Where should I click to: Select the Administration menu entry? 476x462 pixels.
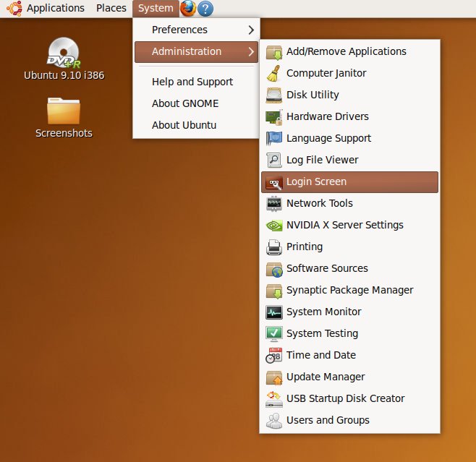pos(196,52)
